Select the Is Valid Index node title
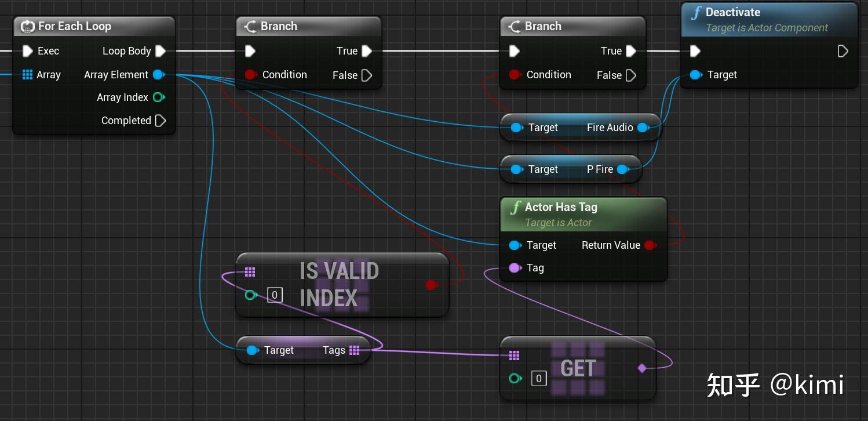The width and height of the screenshot is (868, 421). [x=339, y=284]
